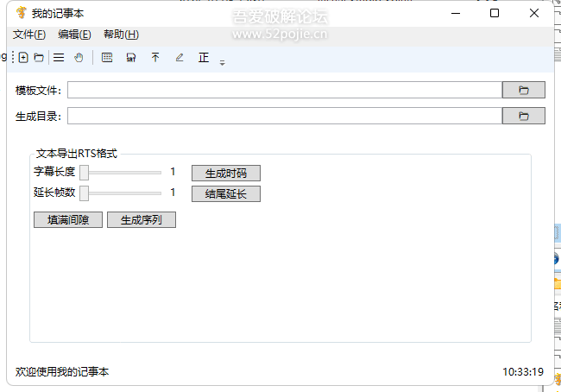Close the 我的记事本 window
This screenshot has width=561, height=392.
point(533,13)
